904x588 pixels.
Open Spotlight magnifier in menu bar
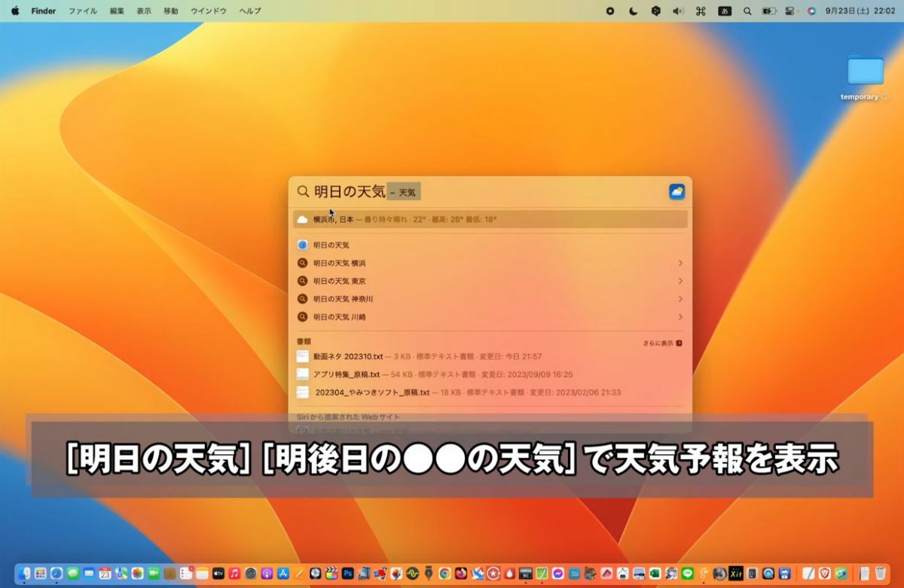click(x=747, y=11)
